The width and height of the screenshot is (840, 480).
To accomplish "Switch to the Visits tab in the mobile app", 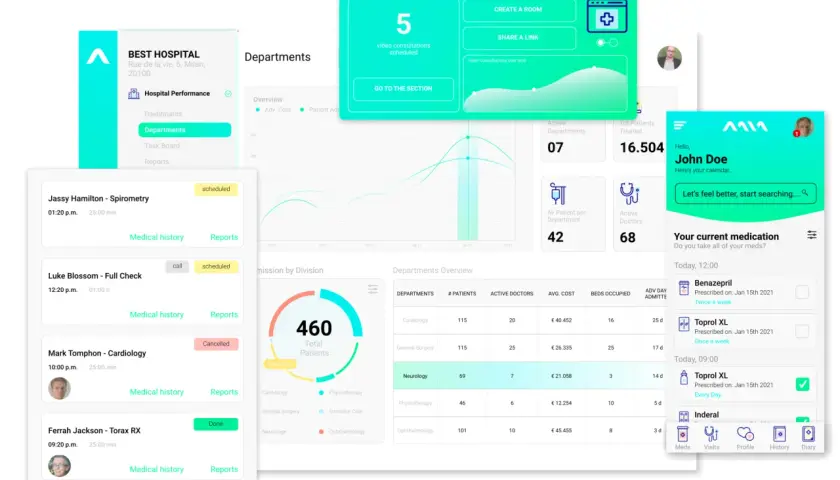I will tap(711, 438).
